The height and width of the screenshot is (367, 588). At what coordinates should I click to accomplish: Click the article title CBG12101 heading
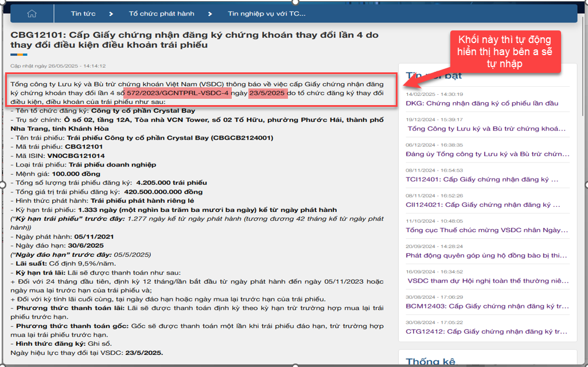[x=194, y=40]
